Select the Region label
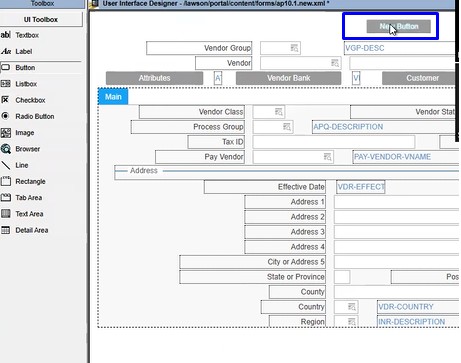461x363 pixels. 297,322
